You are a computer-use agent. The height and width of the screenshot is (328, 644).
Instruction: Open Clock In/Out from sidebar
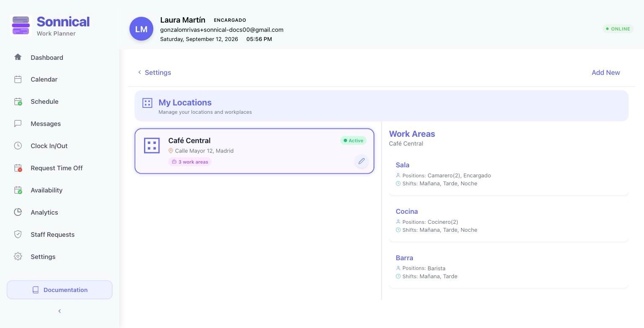click(49, 146)
